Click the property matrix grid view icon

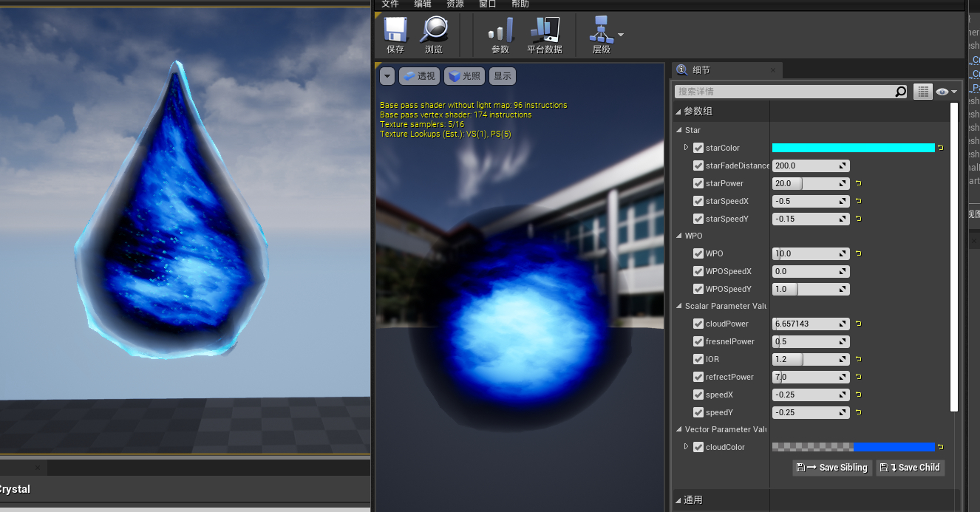tap(922, 92)
